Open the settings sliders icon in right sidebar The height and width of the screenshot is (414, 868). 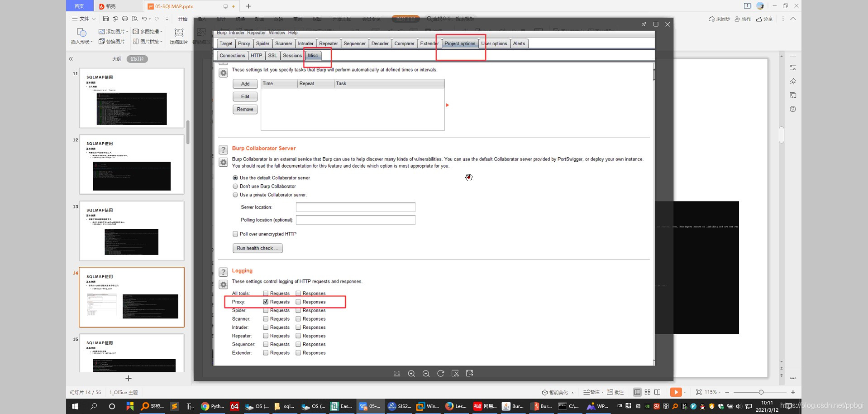(x=793, y=67)
